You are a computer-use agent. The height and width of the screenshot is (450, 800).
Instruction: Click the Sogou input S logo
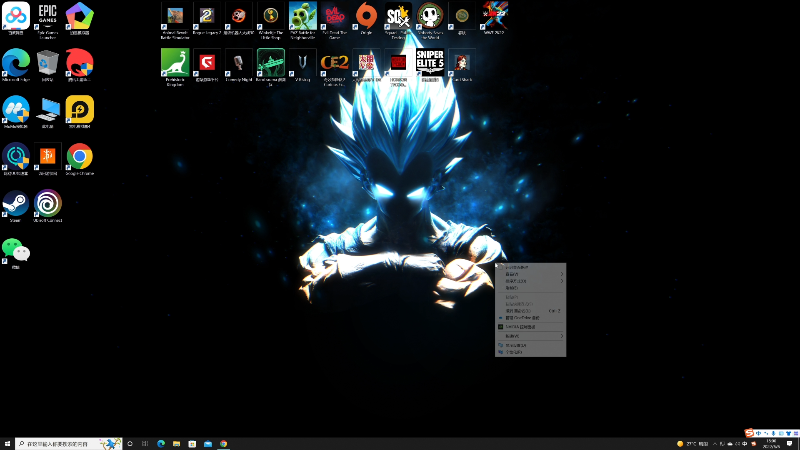click(x=749, y=433)
